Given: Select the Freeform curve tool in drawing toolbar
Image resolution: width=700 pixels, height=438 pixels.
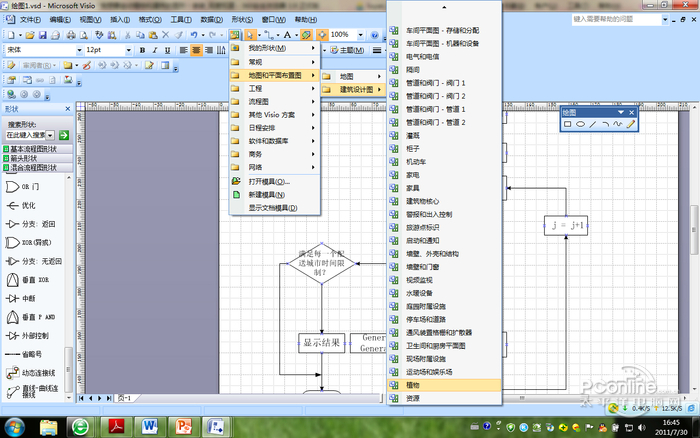Looking at the screenshot, I should pyautogui.click(x=617, y=124).
